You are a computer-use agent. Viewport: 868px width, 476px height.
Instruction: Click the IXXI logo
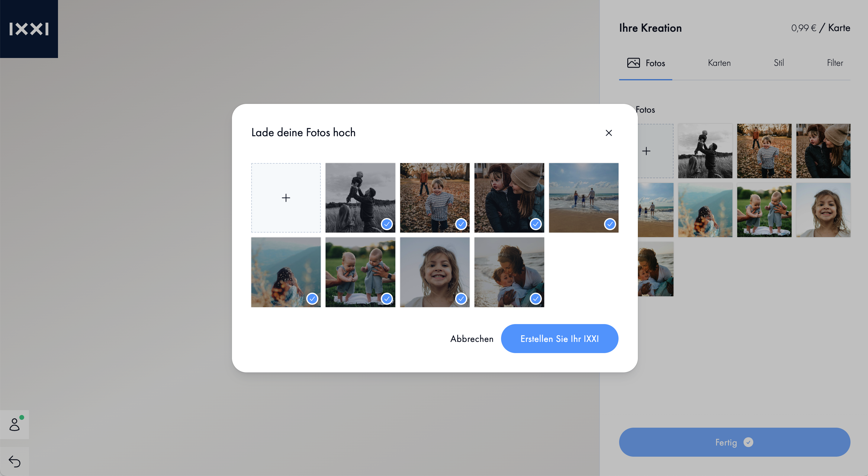coord(29,29)
